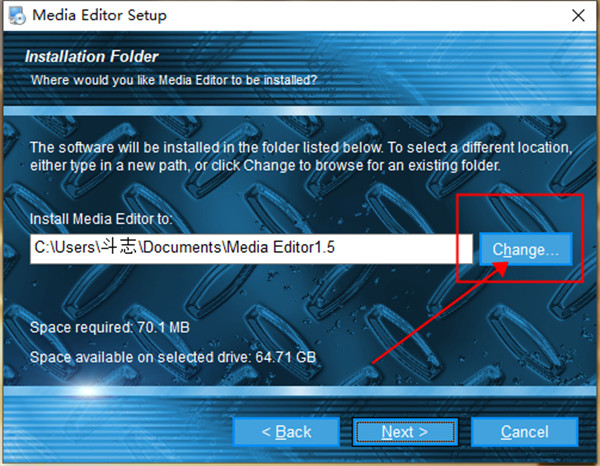The height and width of the screenshot is (466, 600).
Task: Click the Media Editor Setup title icon
Action: point(17,16)
